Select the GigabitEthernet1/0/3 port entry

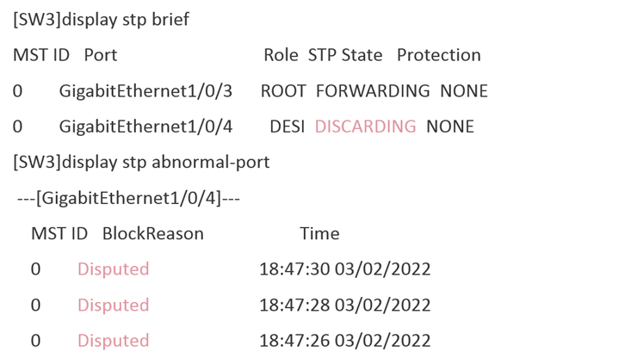145,91
